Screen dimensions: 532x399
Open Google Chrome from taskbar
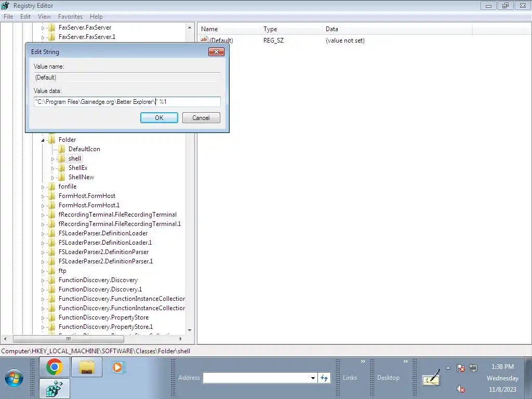coord(55,367)
